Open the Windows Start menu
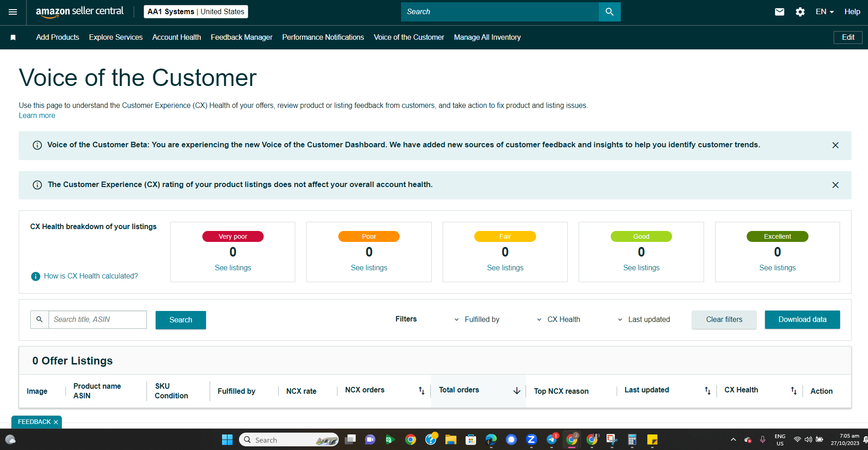 [x=228, y=440]
